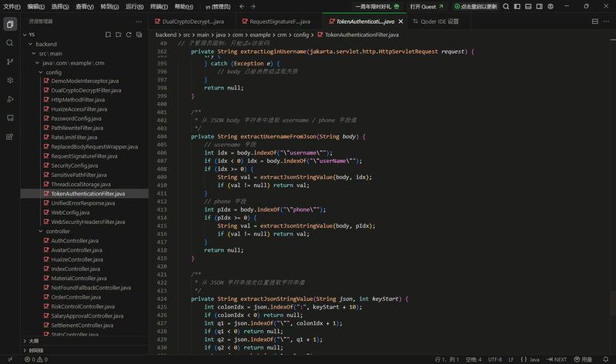Open RateLimitFilter.java in explorer

[74, 137]
